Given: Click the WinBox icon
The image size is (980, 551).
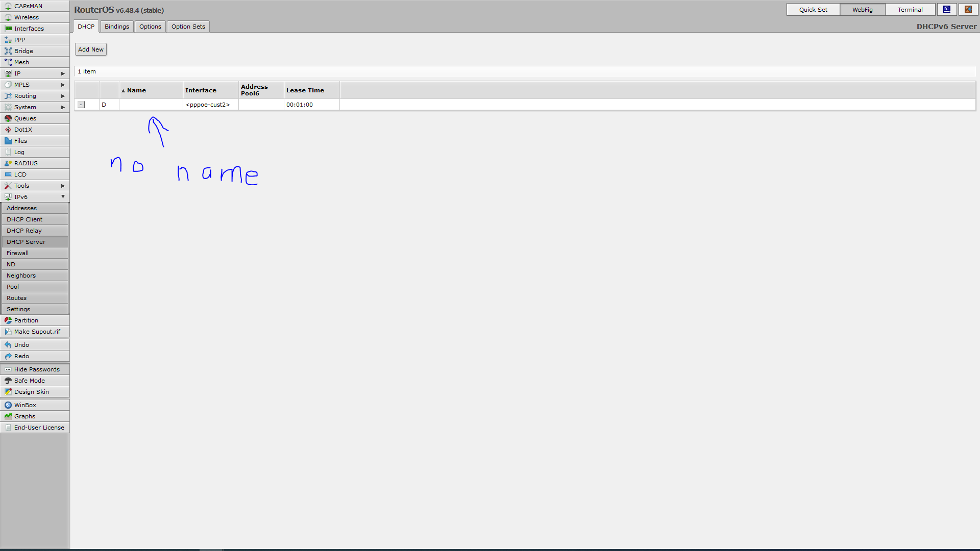Looking at the screenshot, I should (8, 405).
